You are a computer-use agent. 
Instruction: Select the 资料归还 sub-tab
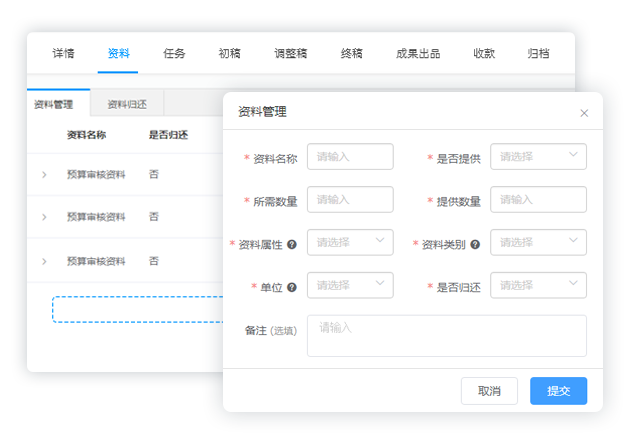click(127, 104)
